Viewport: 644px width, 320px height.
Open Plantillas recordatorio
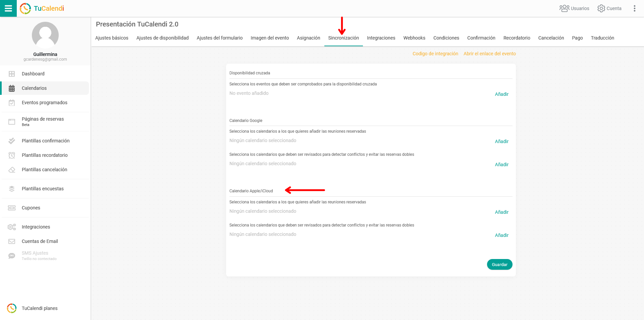tap(45, 155)
